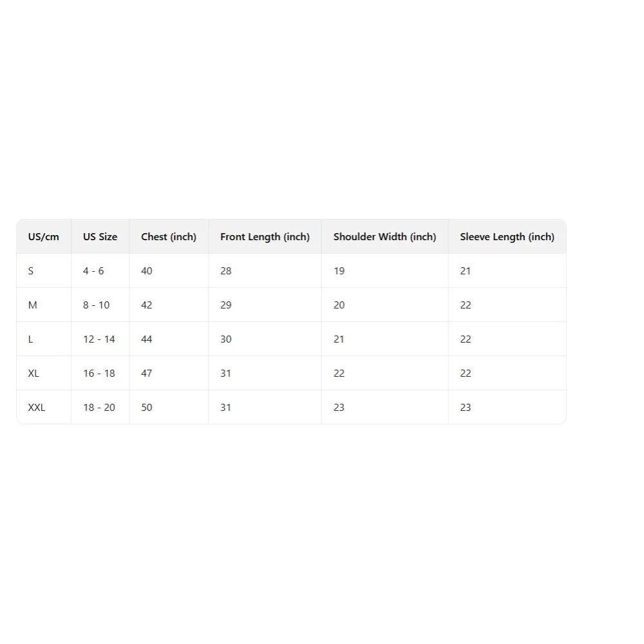Select chest value 47 for size XL
Image resolution: width=644 pixels, height=644 pixels.
click(x=147, y=374)
